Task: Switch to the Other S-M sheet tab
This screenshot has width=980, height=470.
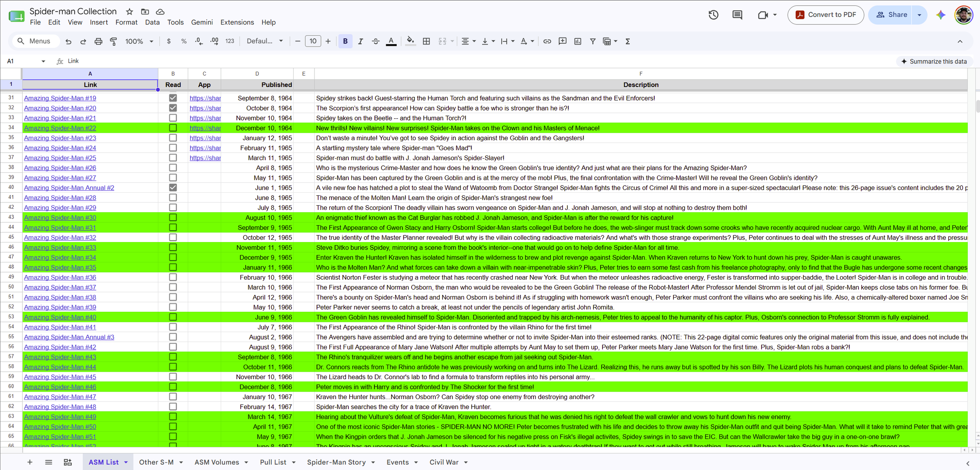Action: tap(156, 462)
